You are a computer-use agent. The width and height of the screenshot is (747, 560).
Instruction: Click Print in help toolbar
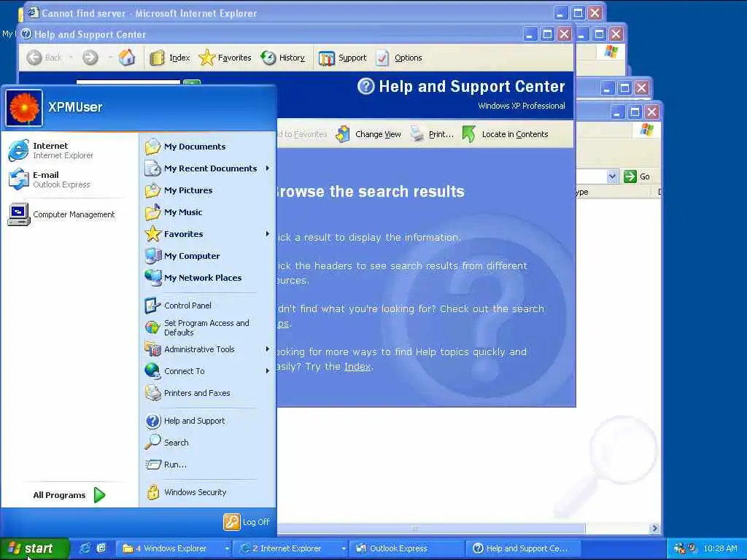(432, 134)
